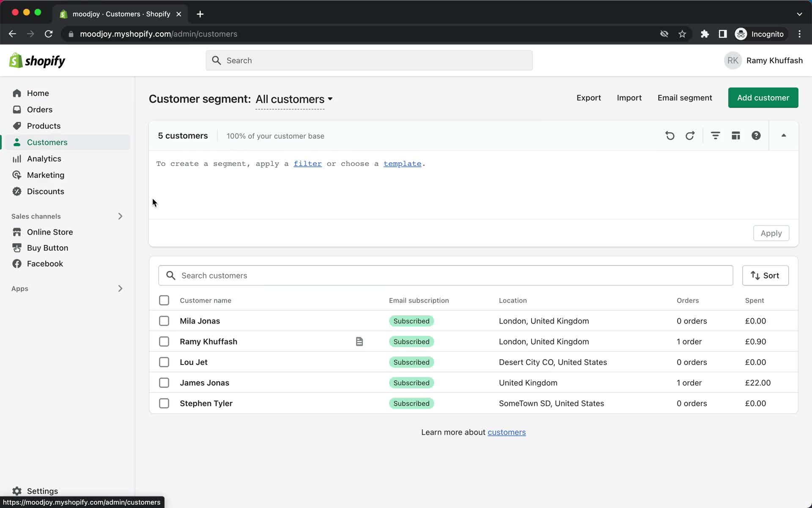Click the filter icon in customer list toolbar
This screenshot has width=812, height=508.
pos(715,135)
